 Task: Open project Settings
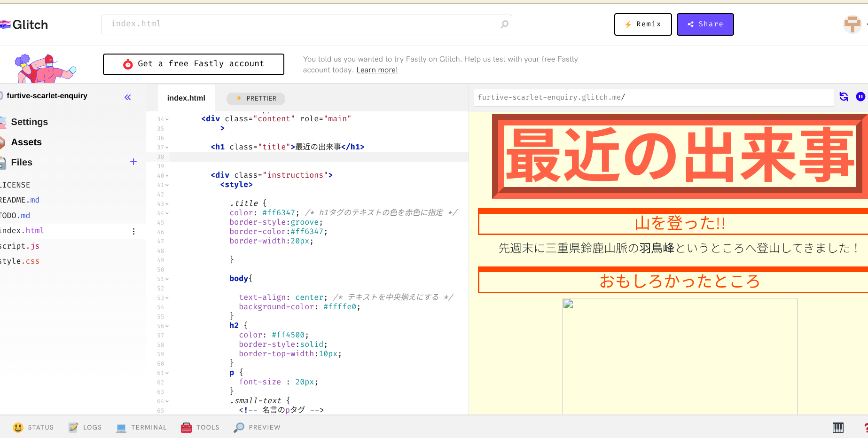[x=29, y=122]
